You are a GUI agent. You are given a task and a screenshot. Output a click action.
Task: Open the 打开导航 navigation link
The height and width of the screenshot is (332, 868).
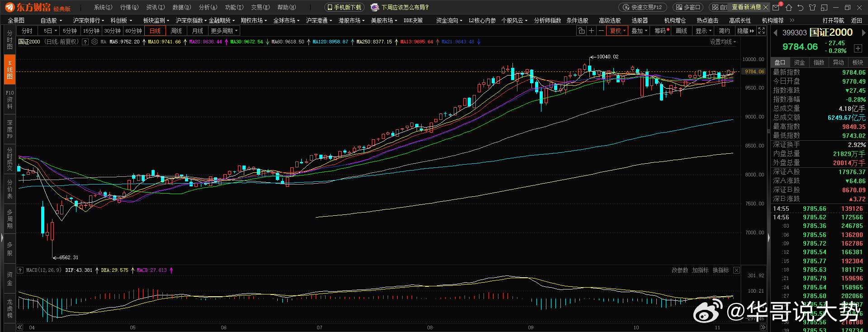pyautogui.click(x=833, y=20)
